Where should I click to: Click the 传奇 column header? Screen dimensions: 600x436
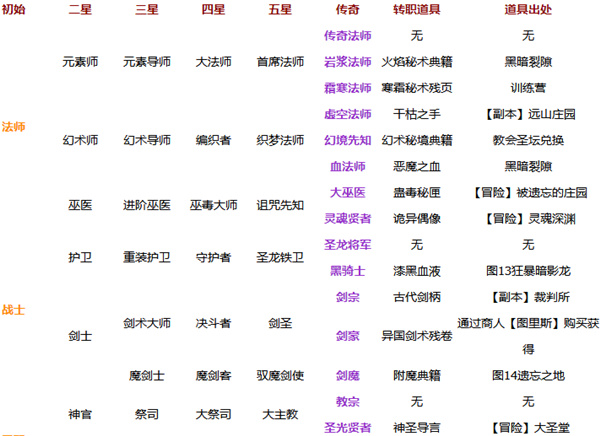[x=348, y=9]
